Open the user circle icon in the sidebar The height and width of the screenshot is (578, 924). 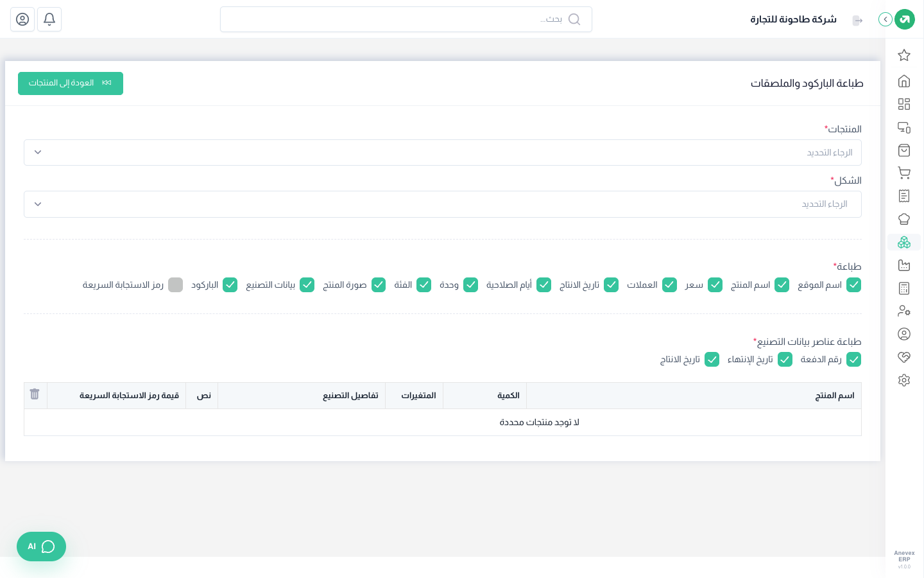point(904,334)
